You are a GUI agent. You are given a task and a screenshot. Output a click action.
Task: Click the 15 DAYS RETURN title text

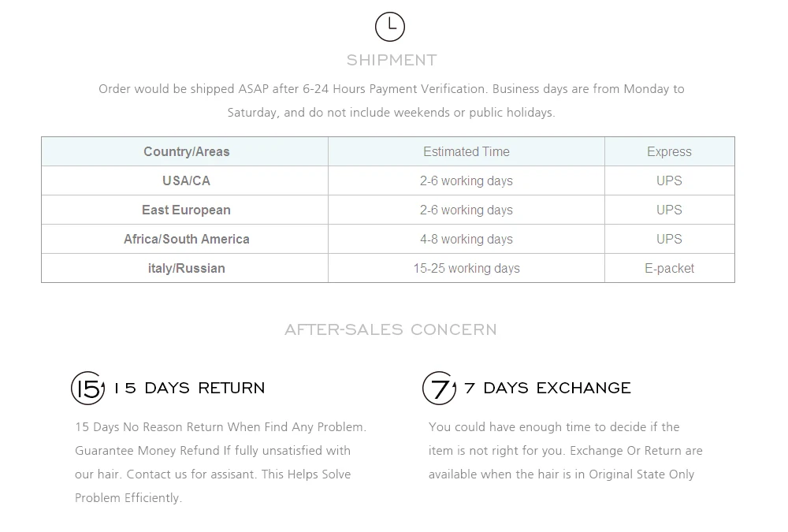pyautogui.click(x=189, y=389)
